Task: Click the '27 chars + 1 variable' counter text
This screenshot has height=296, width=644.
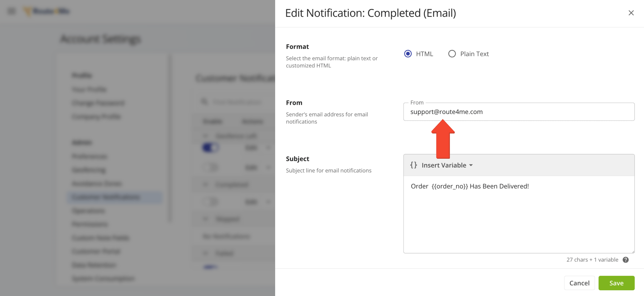Action: coord(592,260)
